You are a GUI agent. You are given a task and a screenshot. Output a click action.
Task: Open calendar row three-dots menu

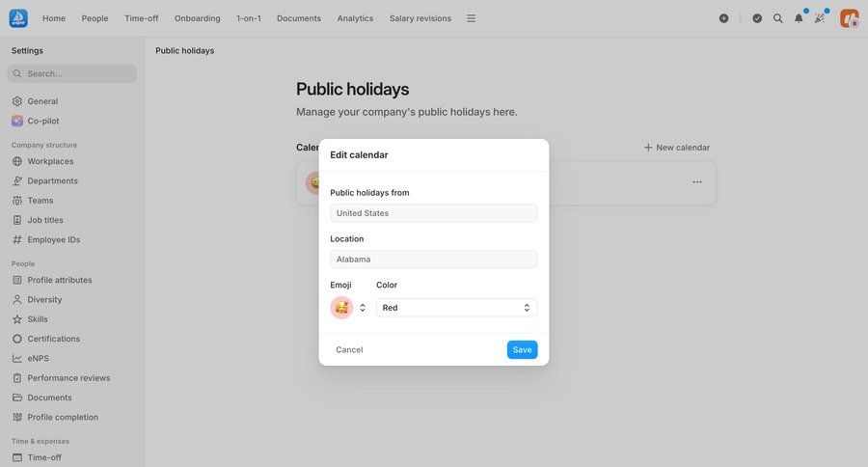pos(697,181)
